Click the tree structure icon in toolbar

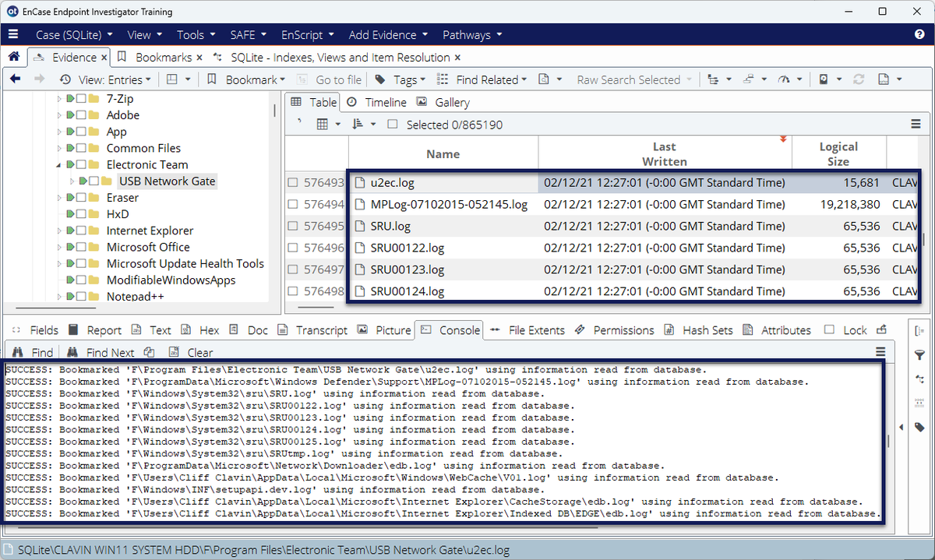pos(713,79)
